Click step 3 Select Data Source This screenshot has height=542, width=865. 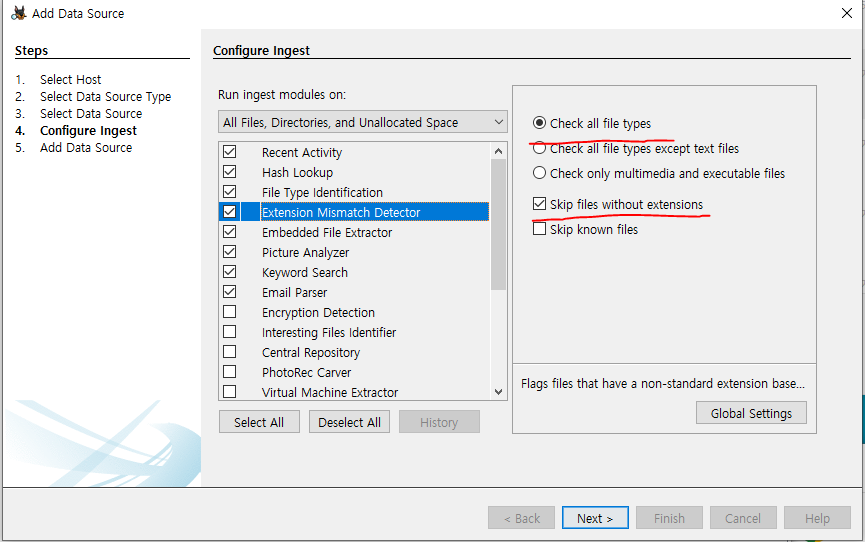[91, 113]
